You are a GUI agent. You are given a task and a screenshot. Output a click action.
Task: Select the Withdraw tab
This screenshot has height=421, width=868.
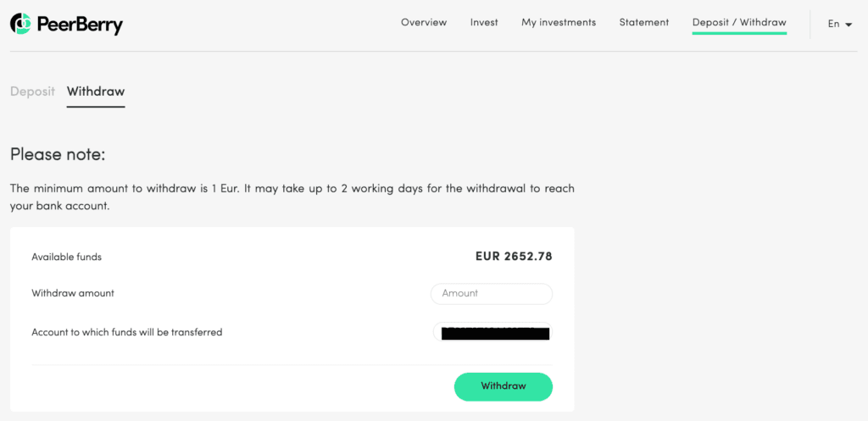96,91
